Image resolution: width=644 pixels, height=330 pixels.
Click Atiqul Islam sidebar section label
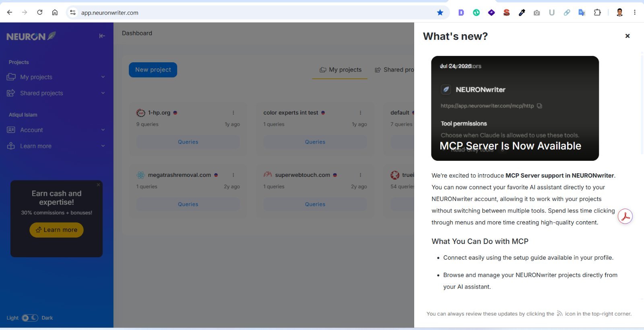click(23, 115)
